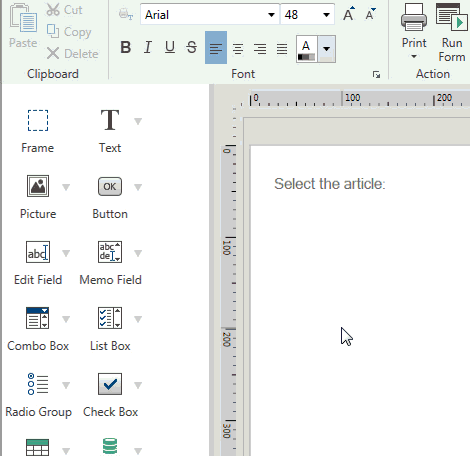Select the Picture object tool
470x456 pixels.
point(38,186)
